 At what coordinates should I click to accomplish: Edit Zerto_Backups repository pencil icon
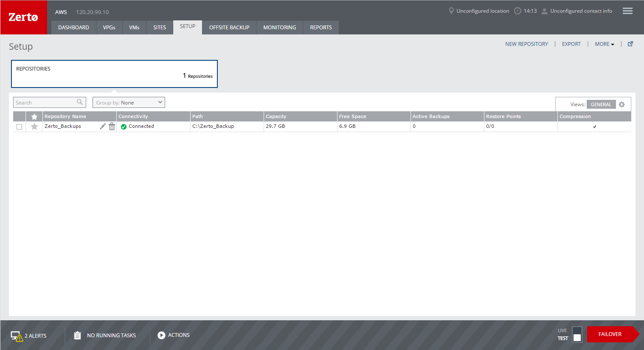click(x=103, y=126)
